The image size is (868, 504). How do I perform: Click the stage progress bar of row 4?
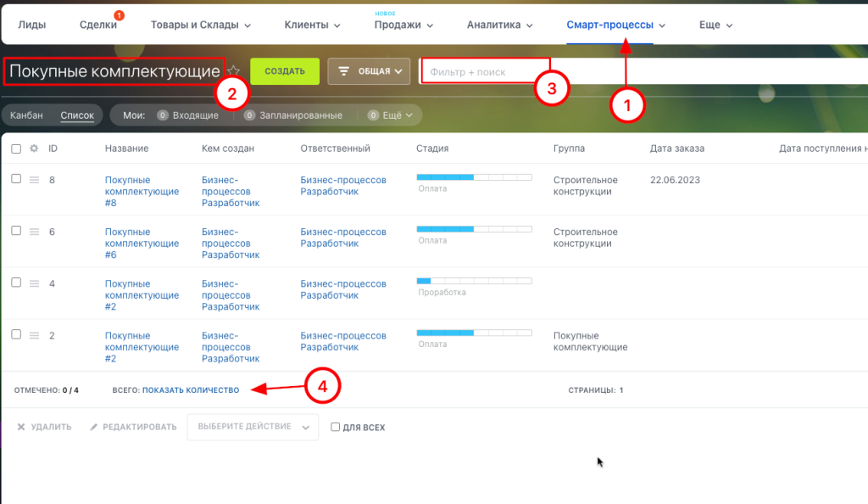[x=474, y=280]
